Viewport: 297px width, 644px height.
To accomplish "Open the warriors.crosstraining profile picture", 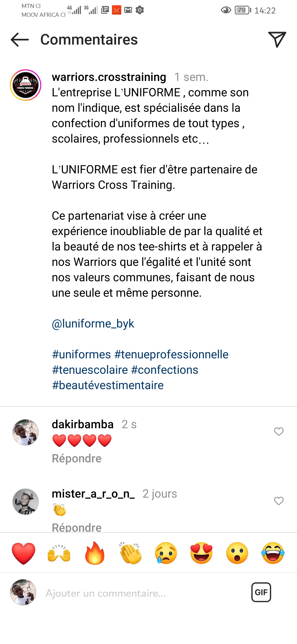I will pyautogui.click(x=26, y=85).
